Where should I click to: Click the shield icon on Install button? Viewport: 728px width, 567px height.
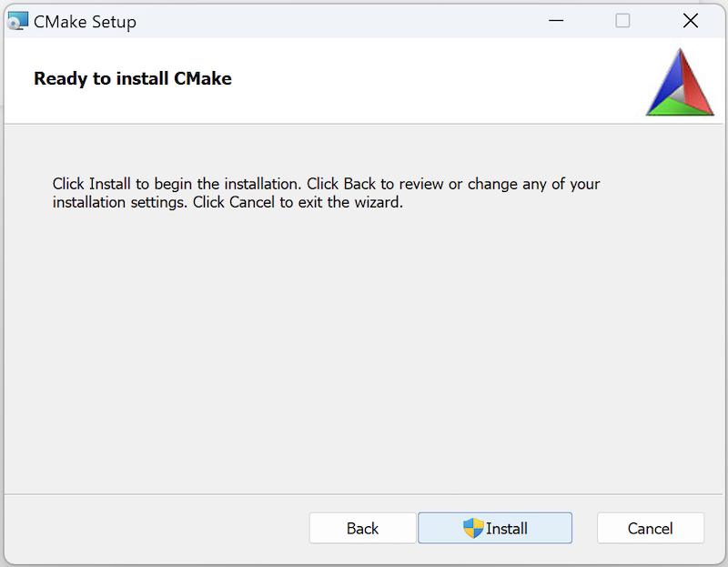tap(473, 528)
